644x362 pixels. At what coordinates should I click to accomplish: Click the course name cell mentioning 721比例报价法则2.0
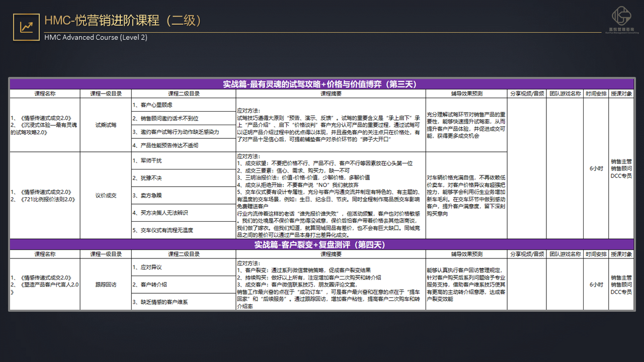point(45,195)
